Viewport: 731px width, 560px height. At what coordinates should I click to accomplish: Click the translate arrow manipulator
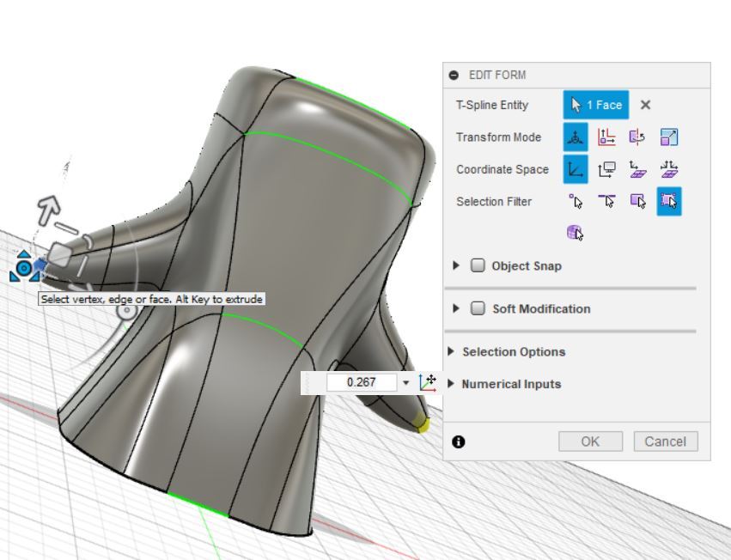(49, 210)
